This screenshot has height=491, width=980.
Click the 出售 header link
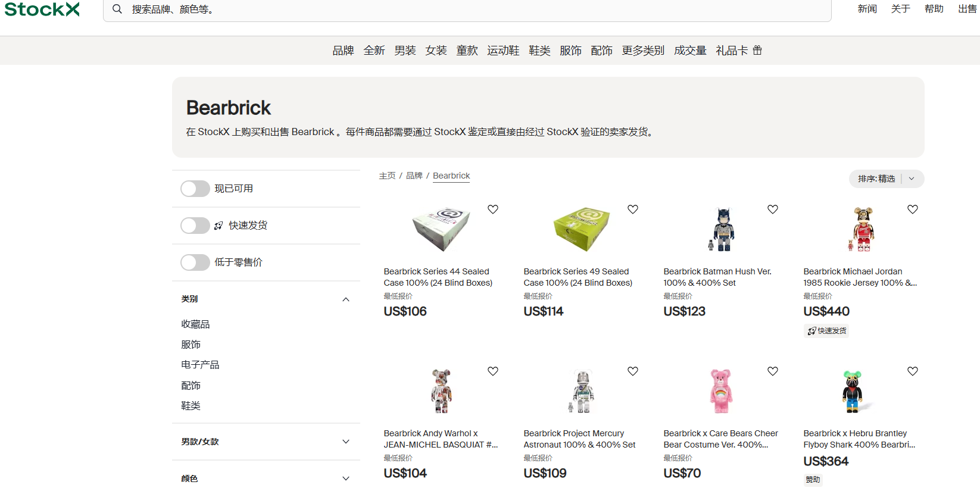[x=967, y=9]
